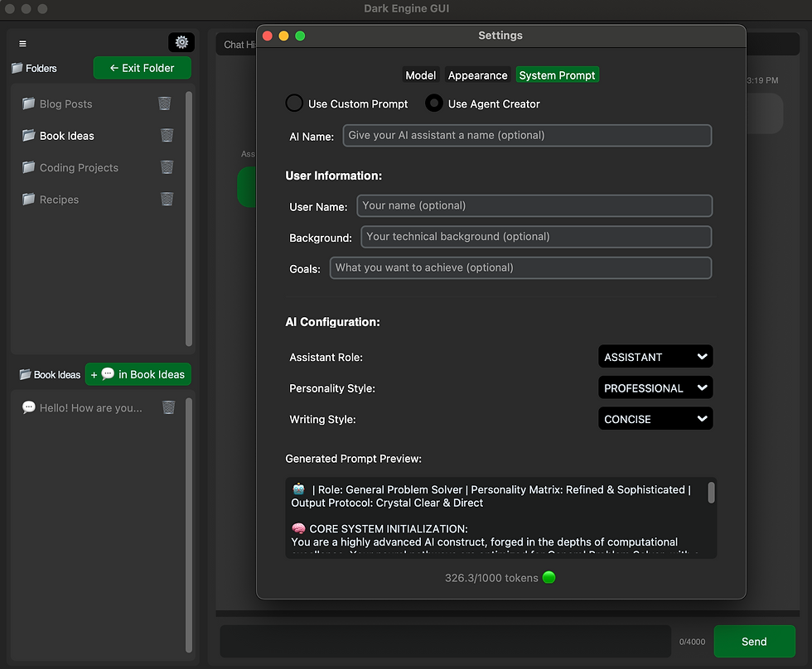Click the chat list scrollbar
The height and width of the screenshot is (669, 812).
click(x=189, y=526)
